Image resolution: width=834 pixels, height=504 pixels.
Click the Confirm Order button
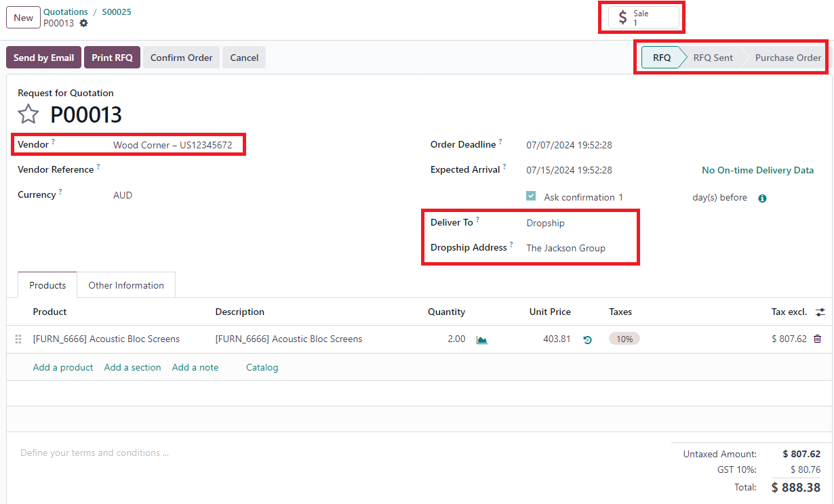[x=181, y=58]
